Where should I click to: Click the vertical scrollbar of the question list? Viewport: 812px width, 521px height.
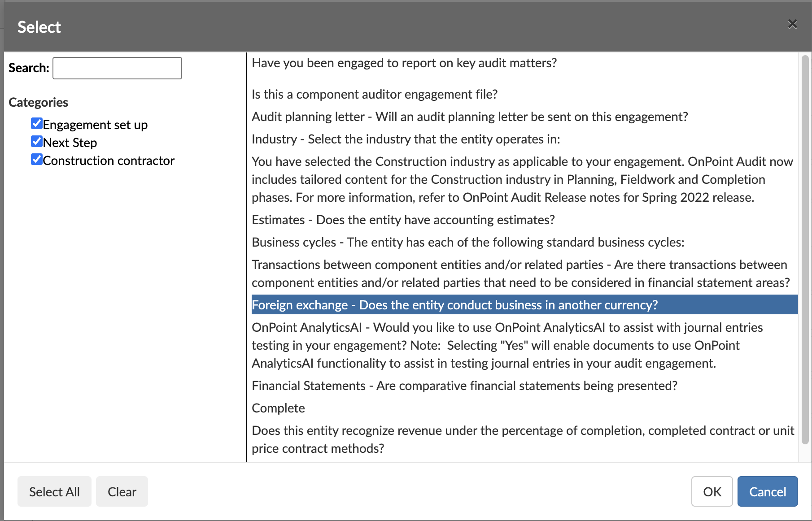805,249
